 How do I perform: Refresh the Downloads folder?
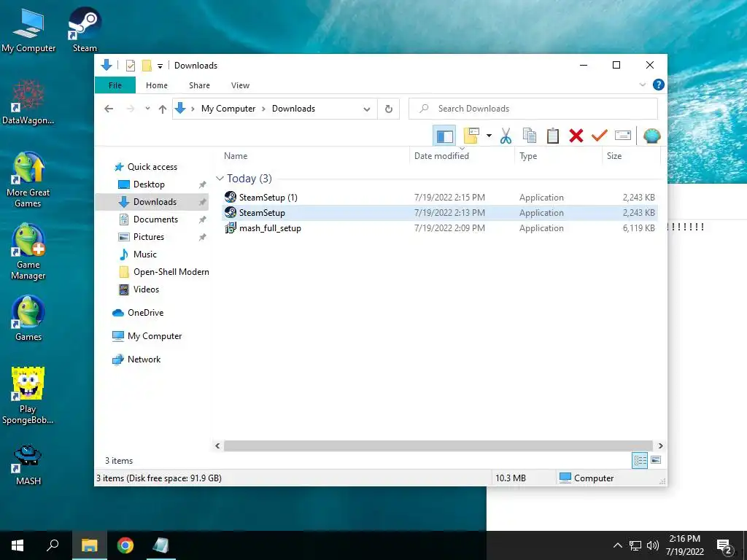[x=389, y=109]
